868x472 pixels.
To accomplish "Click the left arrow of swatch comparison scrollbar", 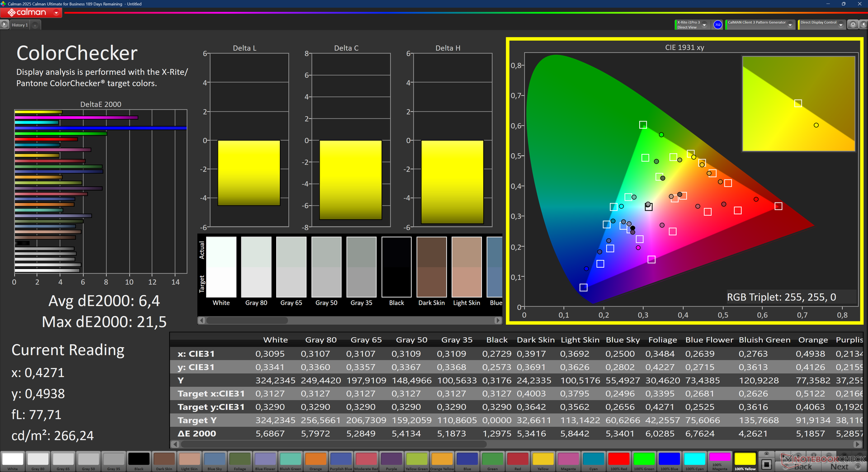I will [x=202, y=320].
